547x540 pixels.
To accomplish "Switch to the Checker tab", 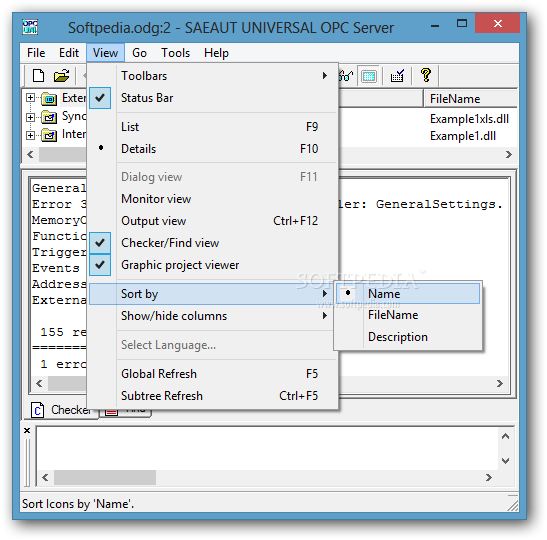I will tap(61, 410).
